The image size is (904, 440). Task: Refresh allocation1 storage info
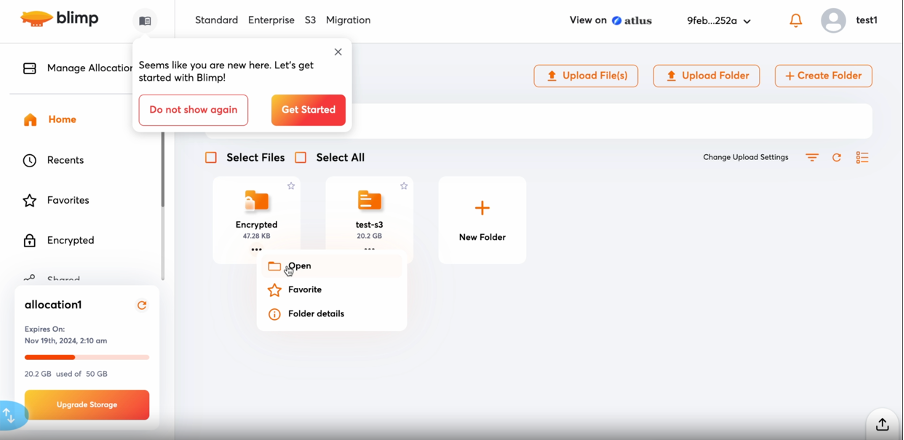point(142,305)
